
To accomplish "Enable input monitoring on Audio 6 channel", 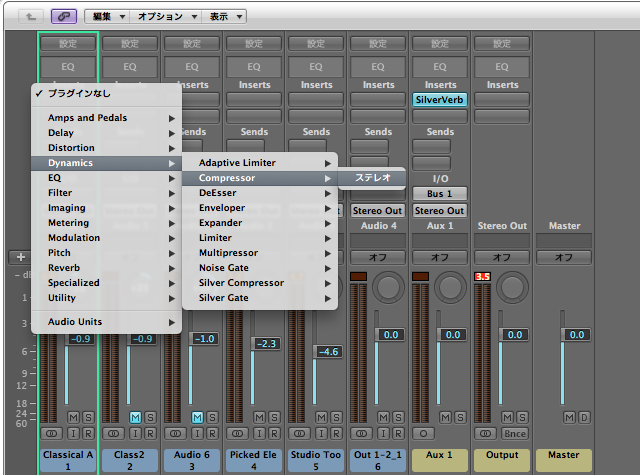I will coord(198,433).
